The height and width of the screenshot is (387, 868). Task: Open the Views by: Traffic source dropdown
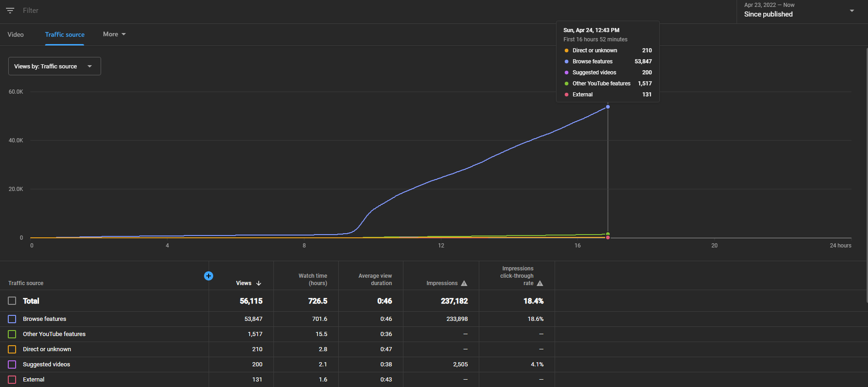click(55, 66)
